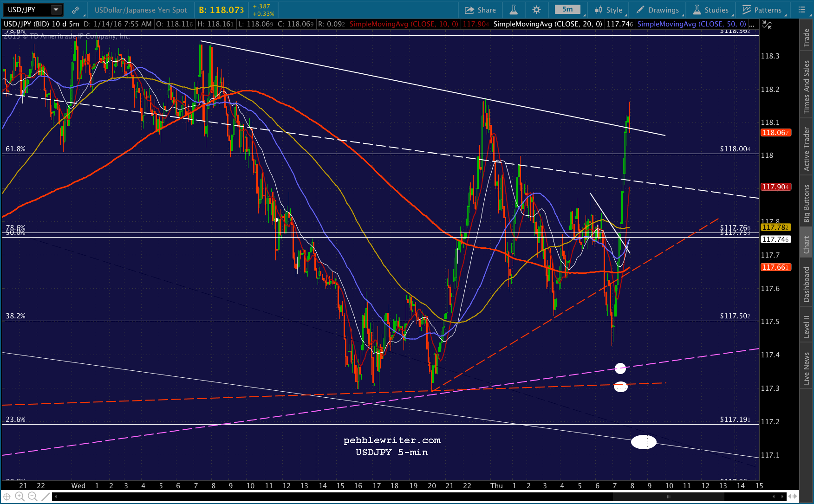Open the list menu icon at top right
This screenshot has width=814, height=504.
(801, 10)
